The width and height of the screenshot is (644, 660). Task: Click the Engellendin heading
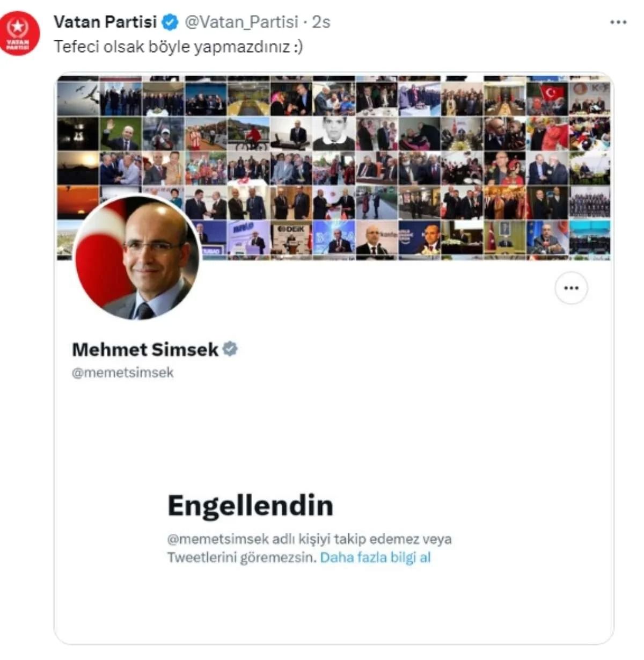(x=250, y=505)
